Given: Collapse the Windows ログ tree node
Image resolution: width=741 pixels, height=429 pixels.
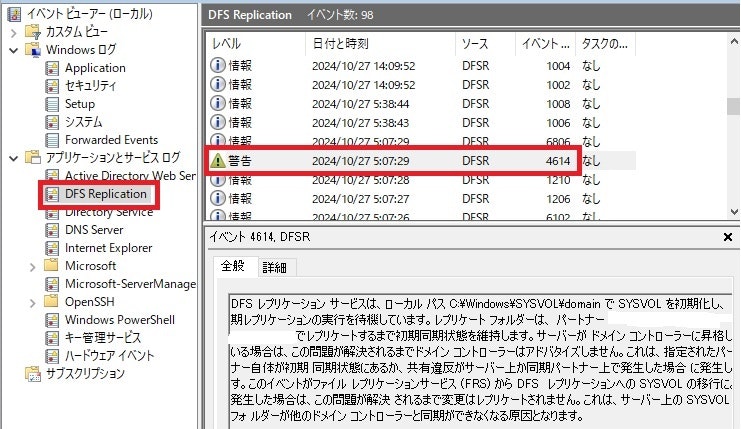Looking at the screenshot, I should (x=14, y=50).
